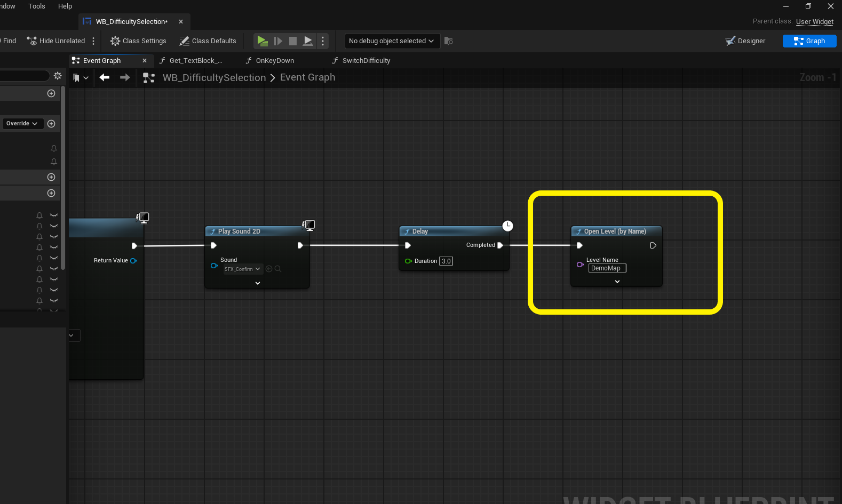Switch to Graph mode
The height and width of the screenshot is (504, 842).
pos(809,41)
